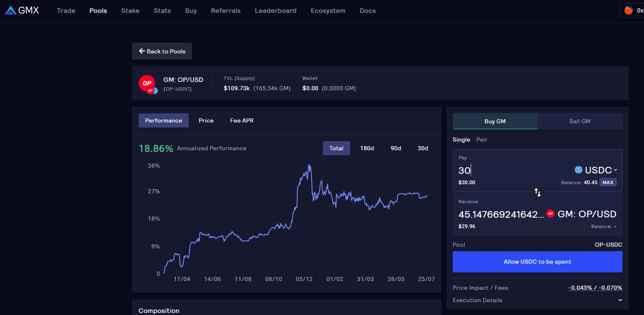Click the OP token pool icon
This screenshot has width=644, height=315.
click(147, 84)
